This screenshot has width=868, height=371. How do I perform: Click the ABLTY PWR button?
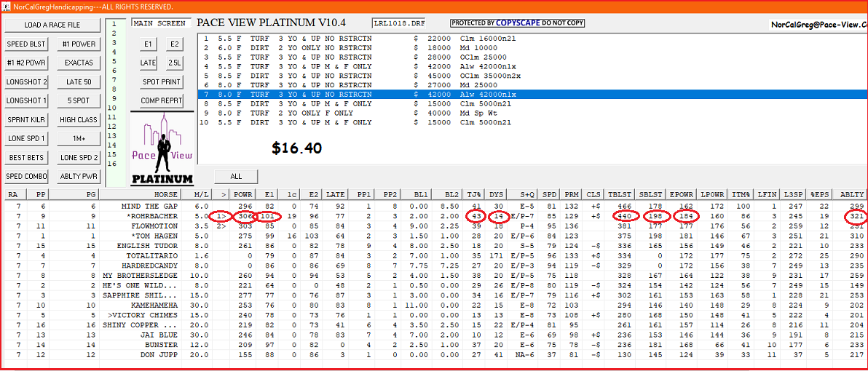[x=79, y=176]
